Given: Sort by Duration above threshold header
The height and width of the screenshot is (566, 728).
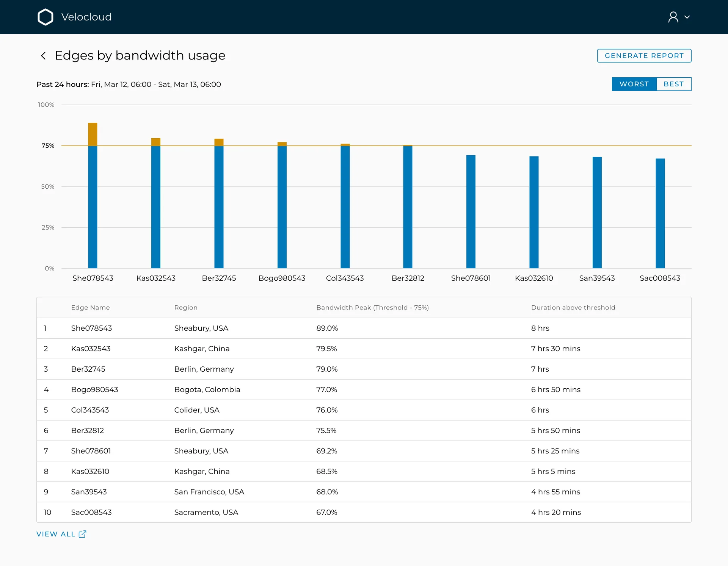Looking at the screenshot, I should point(573,308).
